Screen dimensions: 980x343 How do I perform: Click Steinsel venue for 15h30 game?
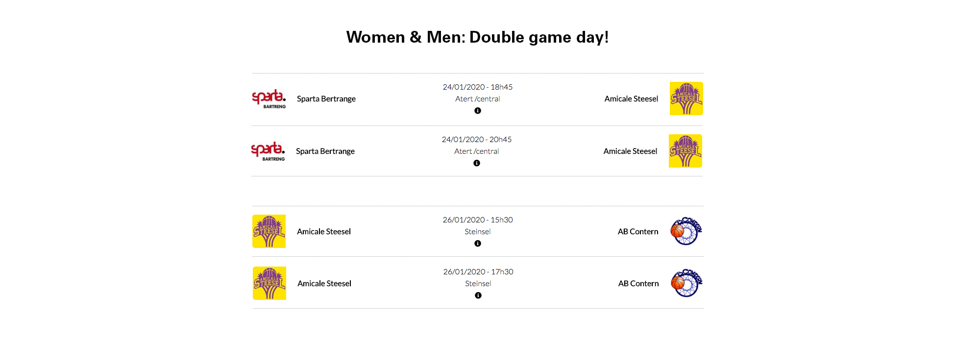coord(478,232)
